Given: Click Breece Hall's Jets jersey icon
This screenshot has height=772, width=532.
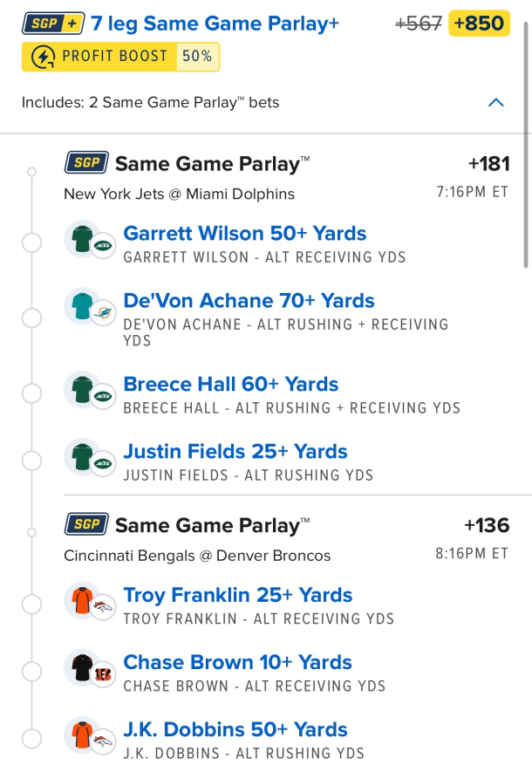Looking at the screenshot, I should (80, 389).
